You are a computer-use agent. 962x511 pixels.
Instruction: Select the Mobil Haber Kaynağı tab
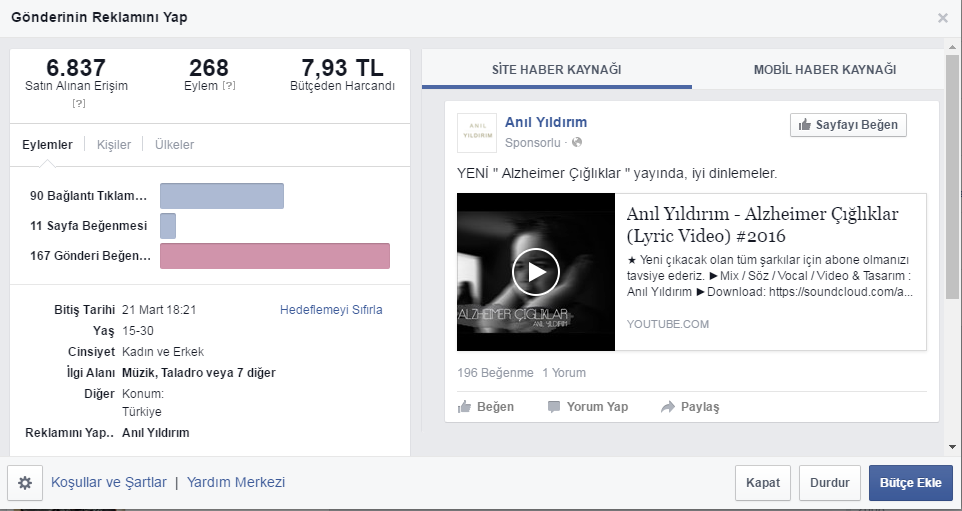click(x=824, y=69)
